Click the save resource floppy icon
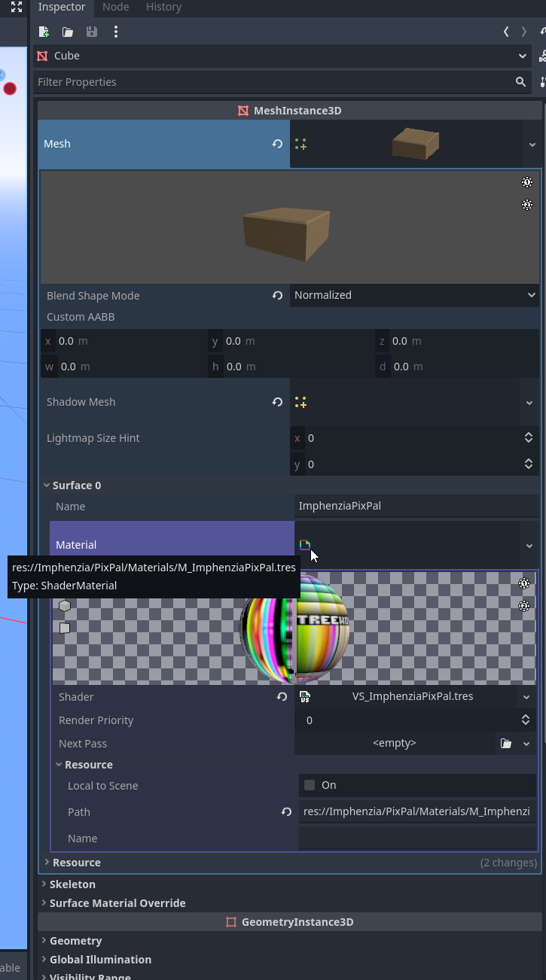Viewport: 546px width, 980px height. pyautogui.click(x=92, y=32)
